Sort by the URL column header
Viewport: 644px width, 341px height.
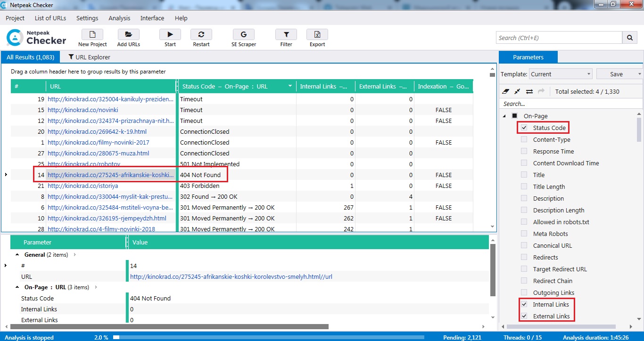(111, 86)
